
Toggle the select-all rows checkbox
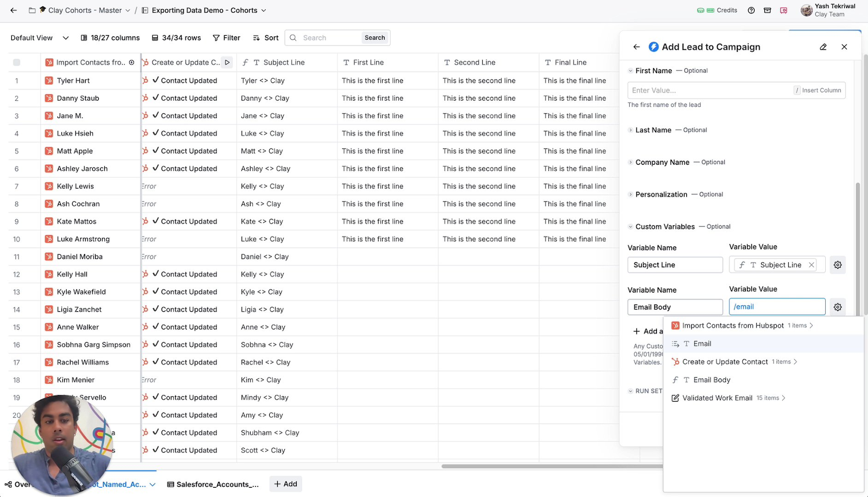click(17, 62)
